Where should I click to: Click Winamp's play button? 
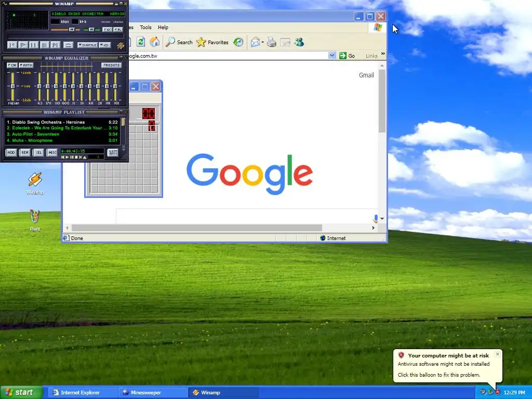tap(23, 45)
